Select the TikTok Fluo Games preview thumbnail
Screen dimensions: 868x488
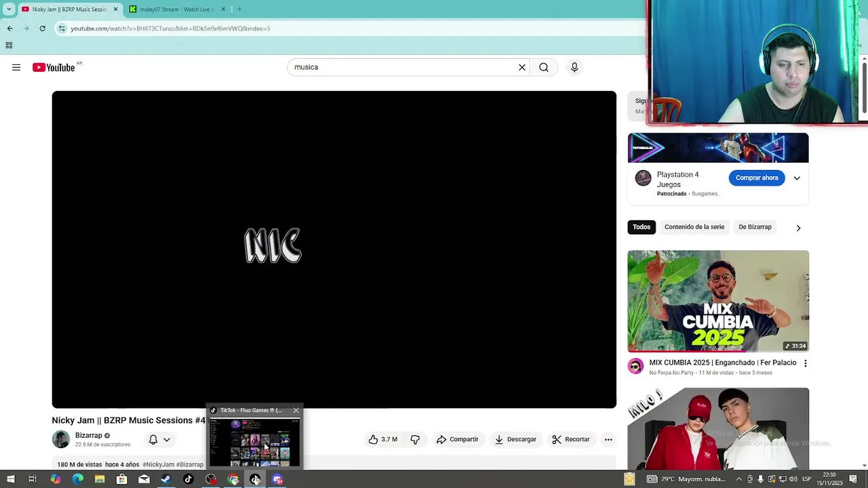pyautogui.click(x=254, y=442)
